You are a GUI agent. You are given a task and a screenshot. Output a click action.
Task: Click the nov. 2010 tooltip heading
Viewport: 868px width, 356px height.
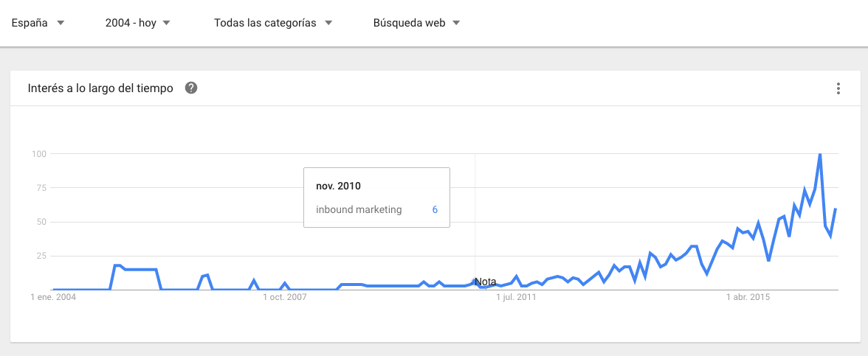pos(338,186)
